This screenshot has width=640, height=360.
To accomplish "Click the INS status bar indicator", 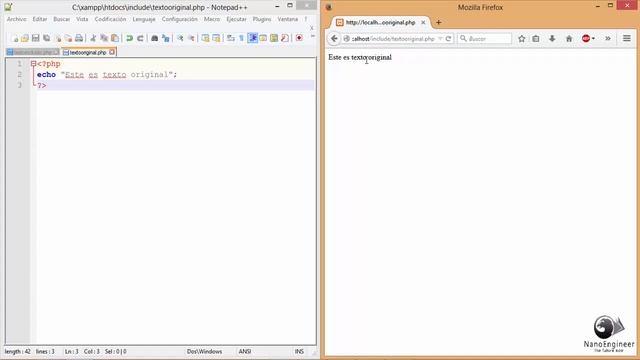I will 299,351.
